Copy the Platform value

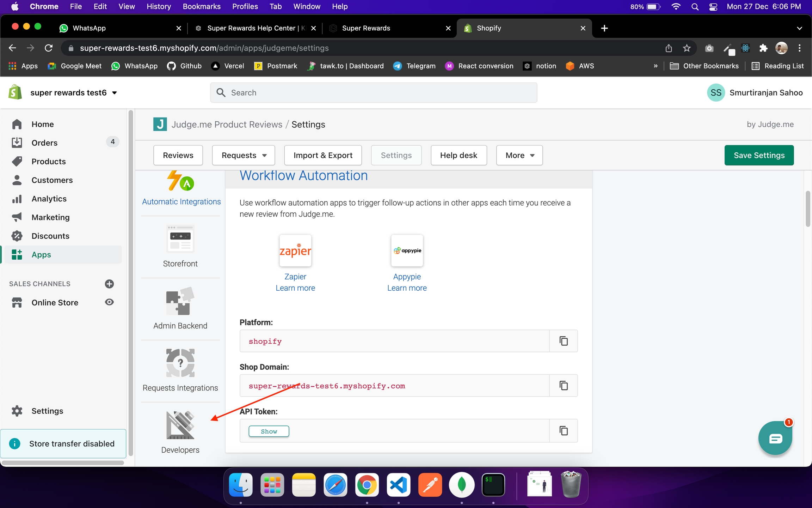pyautogui.click(x=563, y=341)
